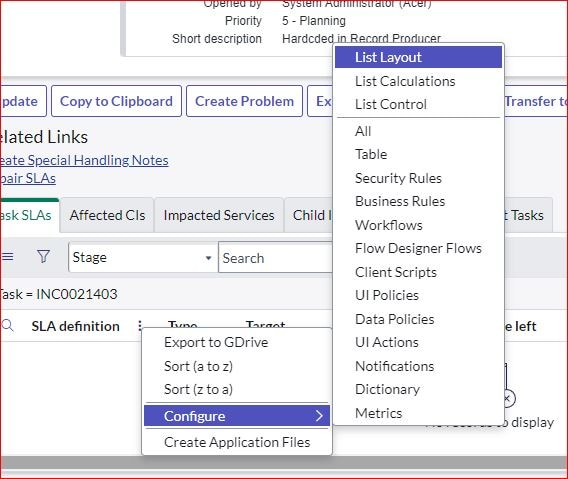
Task: Open the Stage search field dropdown
Action: [x=143, y=257]
